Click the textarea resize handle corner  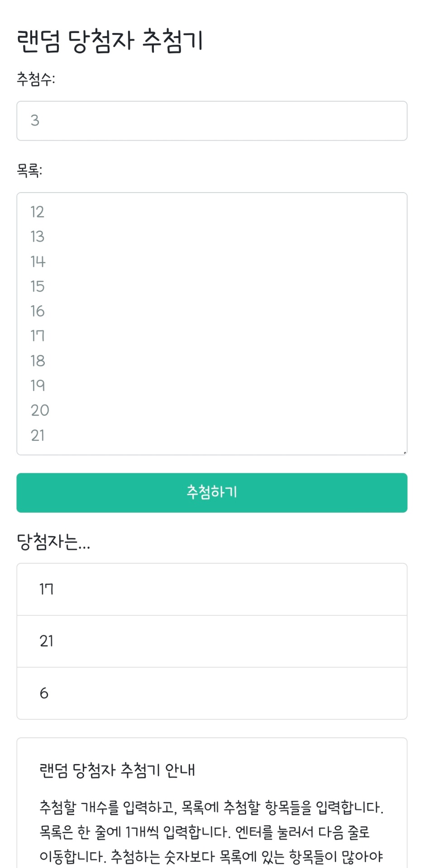click(405, 452)
